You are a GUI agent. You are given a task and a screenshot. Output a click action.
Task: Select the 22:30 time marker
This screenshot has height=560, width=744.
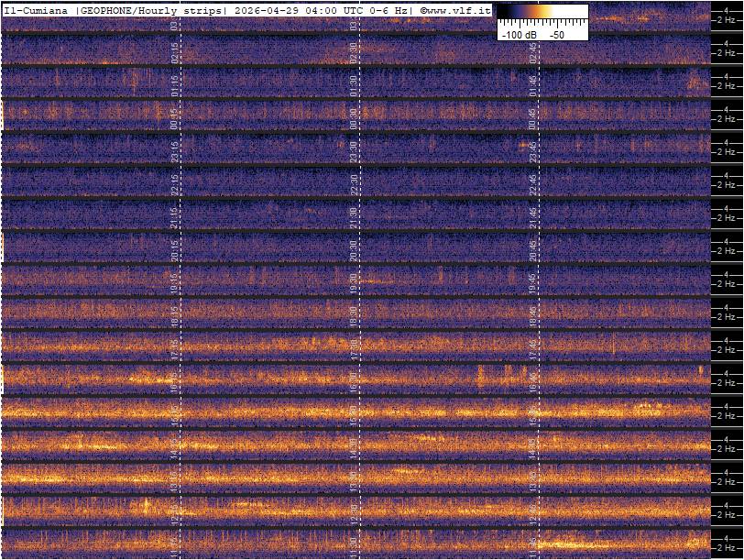click(354, 184)
